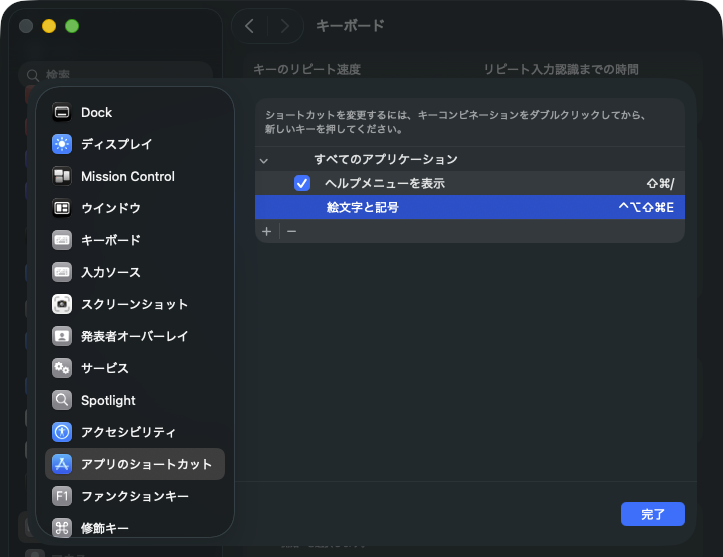723x557 pixels.
Task: Go back with the left chevron
Action: click(250, 26)
